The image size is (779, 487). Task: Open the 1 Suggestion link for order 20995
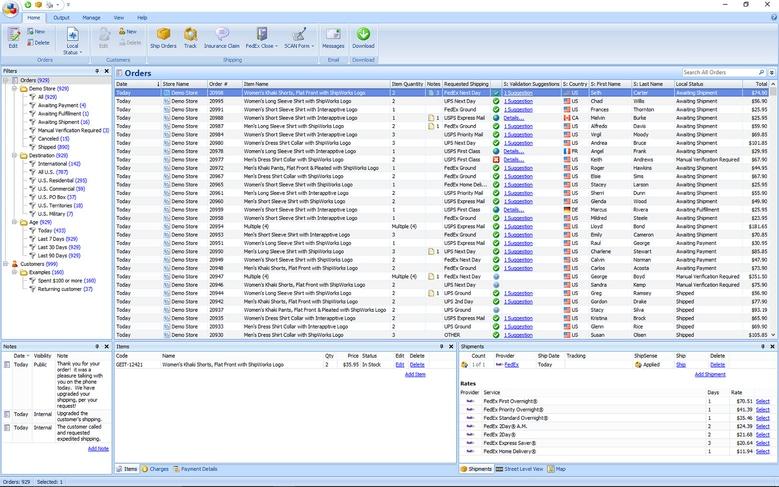(518, 101)
